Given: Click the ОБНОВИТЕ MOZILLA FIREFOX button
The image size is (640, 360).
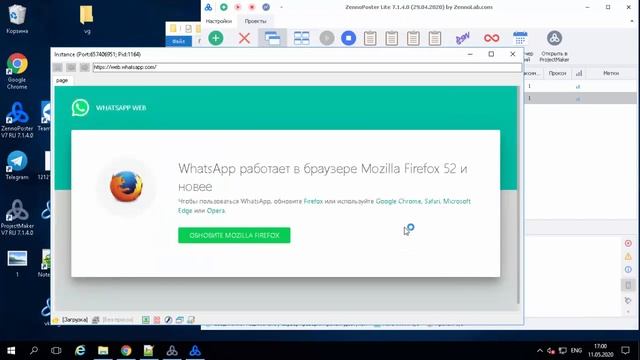Looking at the screenshot, I should (234, 235).
